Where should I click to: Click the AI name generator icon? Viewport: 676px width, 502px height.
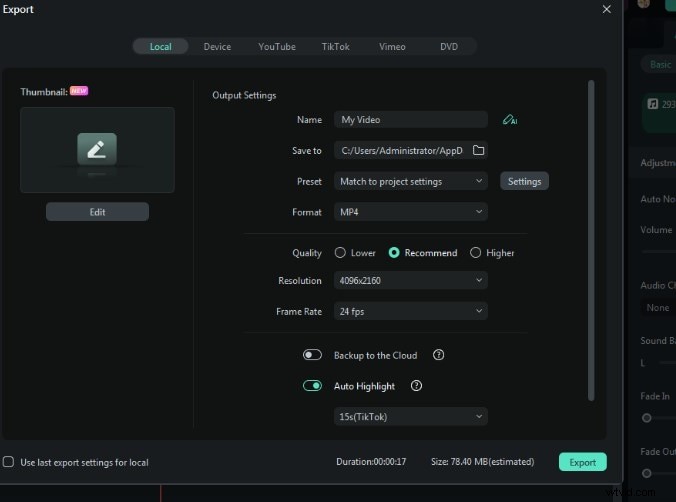[510, 120]
